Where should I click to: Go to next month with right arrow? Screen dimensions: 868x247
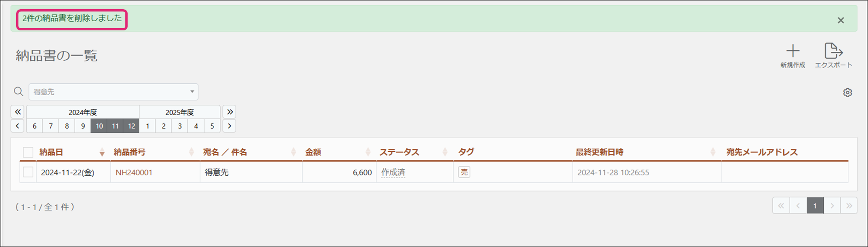[229, 126]
